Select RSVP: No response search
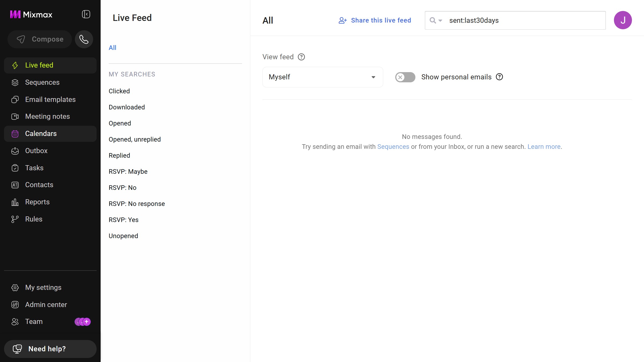 coord(137,204)
